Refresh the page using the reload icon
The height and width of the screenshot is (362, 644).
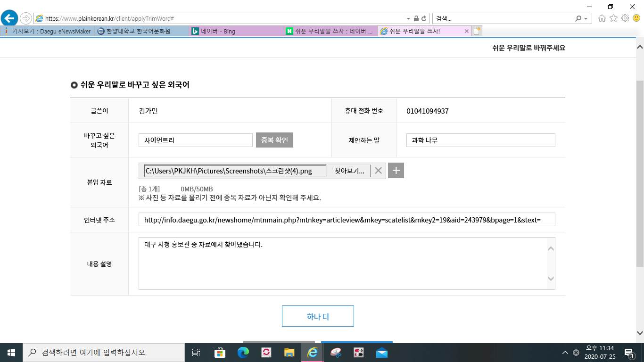click(424, 18)
